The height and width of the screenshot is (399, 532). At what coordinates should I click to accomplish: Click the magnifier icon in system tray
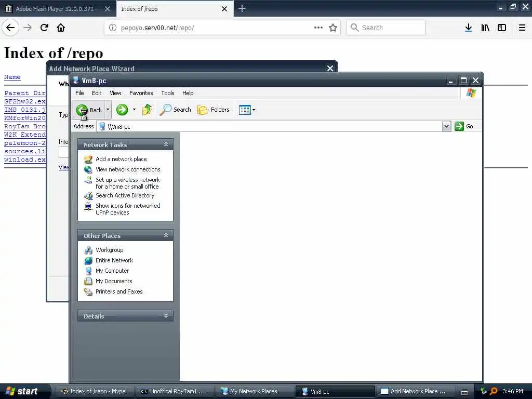click(x=494, y=391)
